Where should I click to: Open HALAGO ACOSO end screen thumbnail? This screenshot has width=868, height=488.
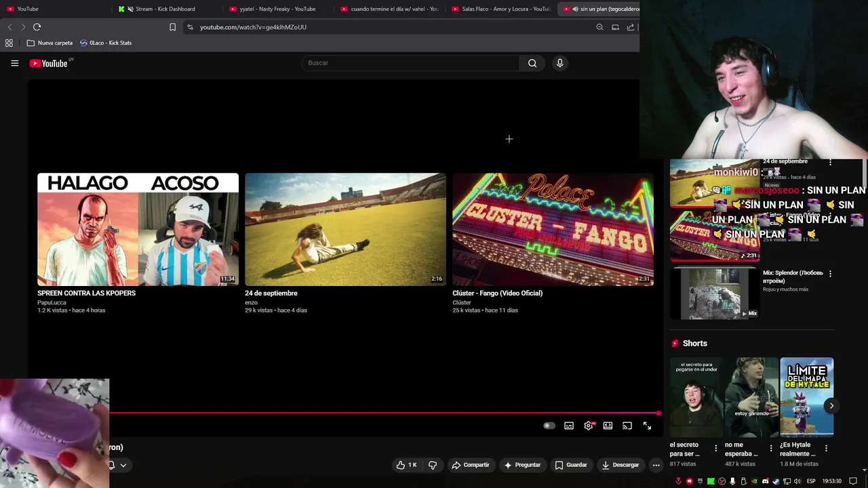click(x=138, y=229)
